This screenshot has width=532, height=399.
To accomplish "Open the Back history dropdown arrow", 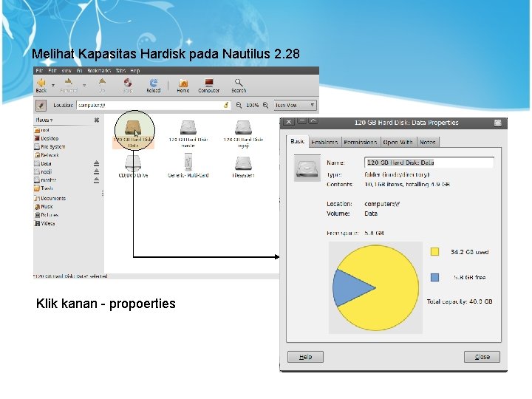I will pyautogui.click(x=53, y=85).
